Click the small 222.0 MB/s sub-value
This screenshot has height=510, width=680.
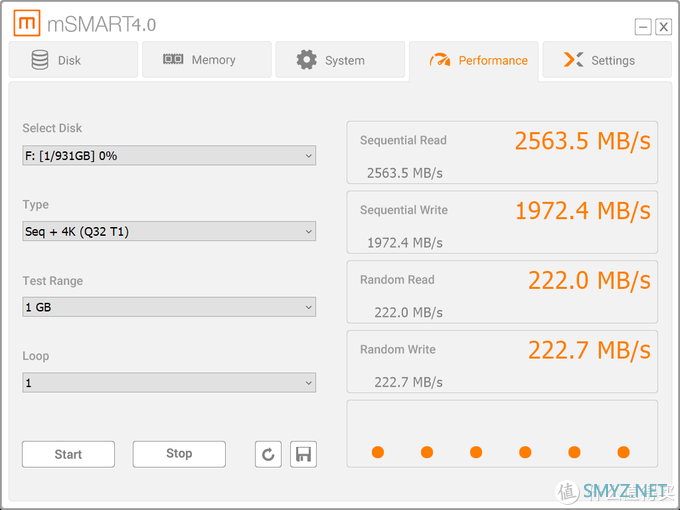click(x=409, y=313)
